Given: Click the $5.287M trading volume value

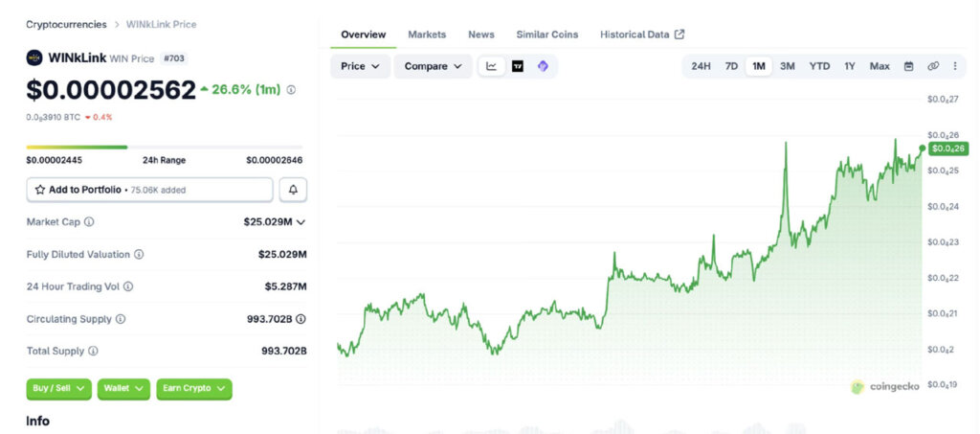Looking at the screenshot, I should click(285, 286).
